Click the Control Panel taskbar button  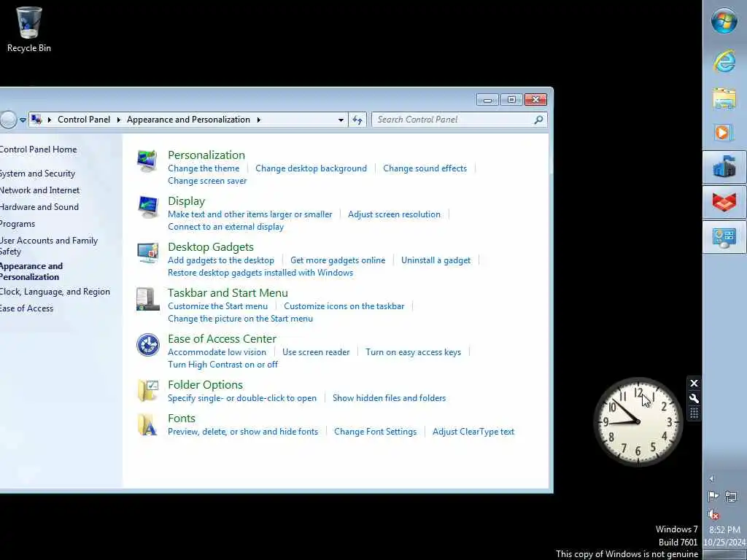pyautogui.click(x=724, y=237)
